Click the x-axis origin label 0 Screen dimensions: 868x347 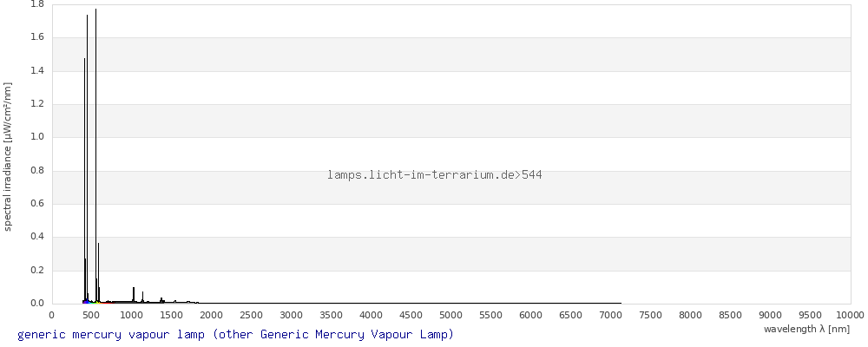(x=52, y=316)
